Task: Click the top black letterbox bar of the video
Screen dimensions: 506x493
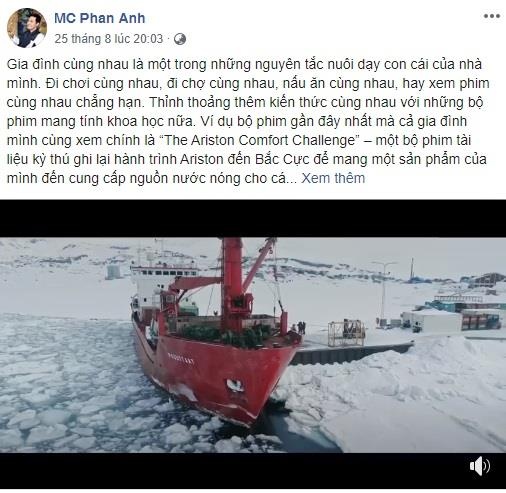Action: (x=253, y=218)
